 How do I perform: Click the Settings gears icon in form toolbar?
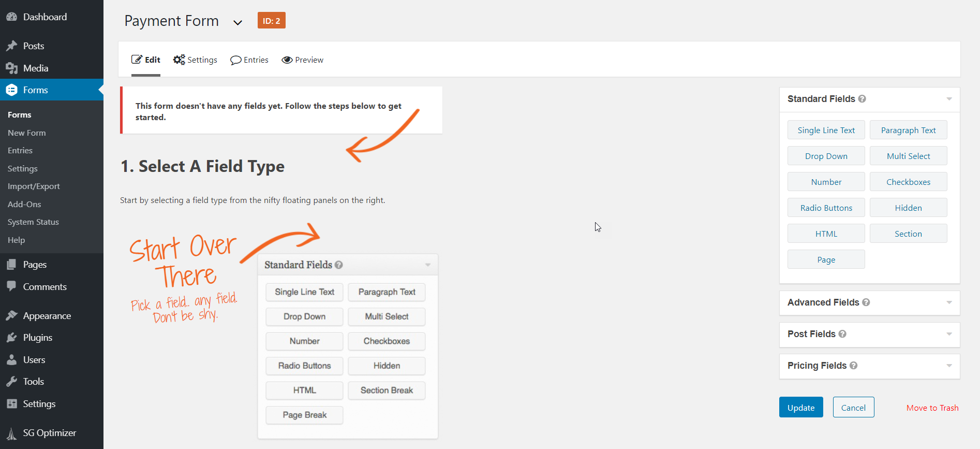click(x=179, y=60)
